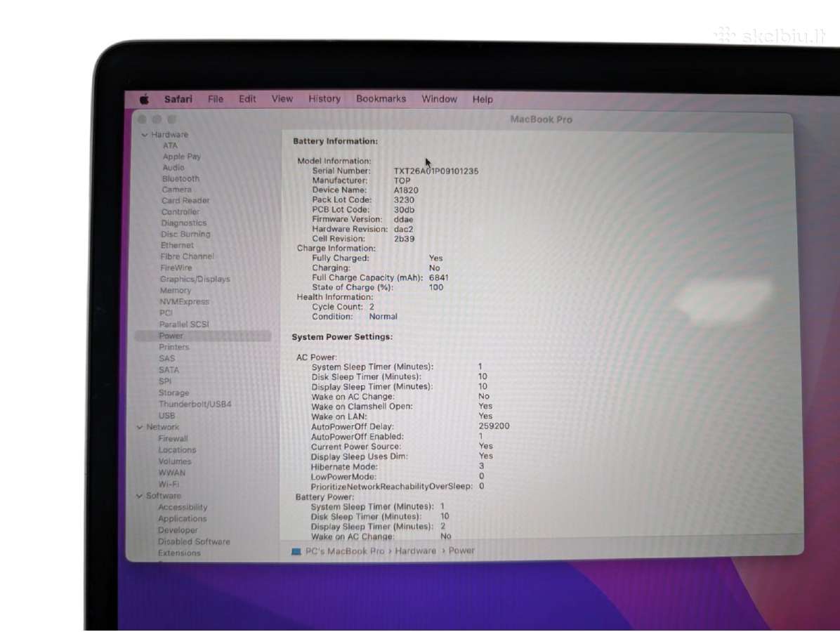
Task: Select Applications under Software
Action: coord(182,519)
